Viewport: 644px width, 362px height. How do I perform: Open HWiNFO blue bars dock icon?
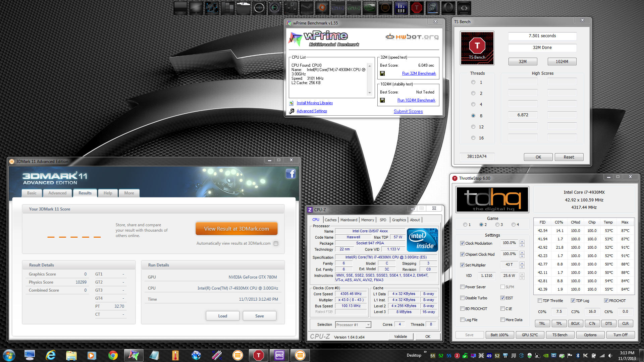401,8
